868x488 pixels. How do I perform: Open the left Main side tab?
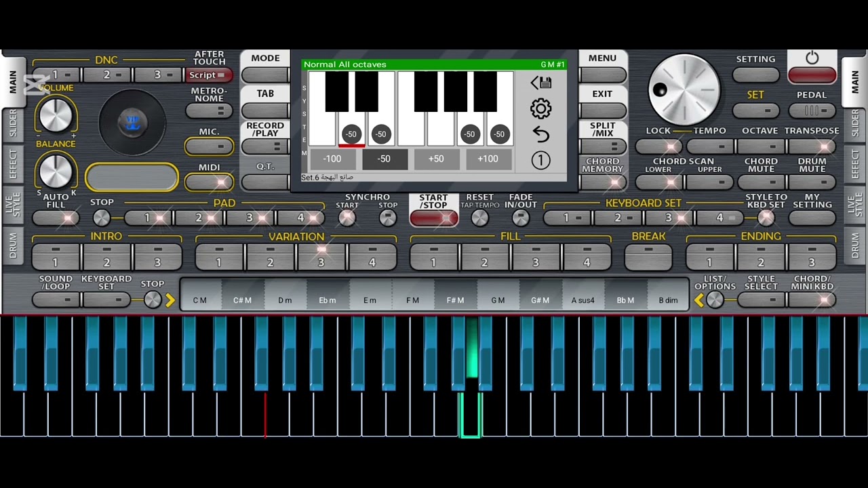(13, 82)
